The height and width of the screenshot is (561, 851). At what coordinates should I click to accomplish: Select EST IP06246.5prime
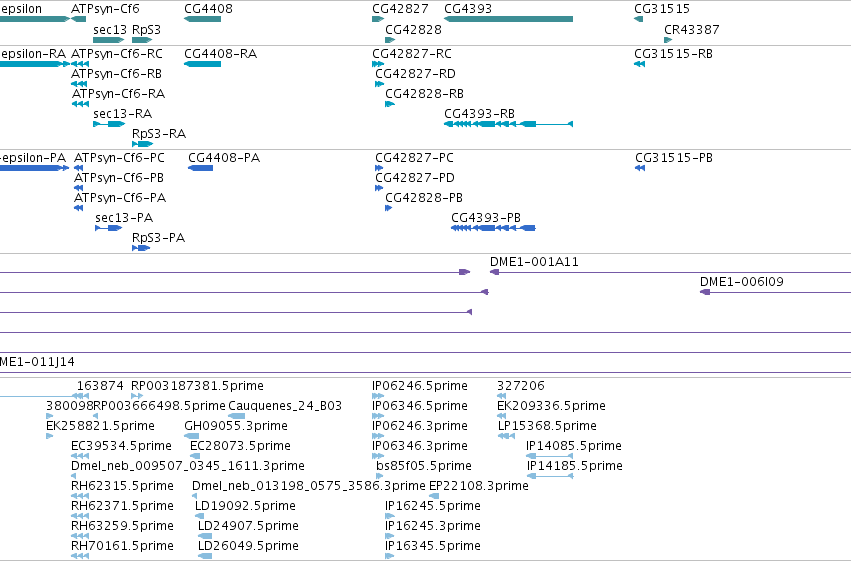coord(420,386)
